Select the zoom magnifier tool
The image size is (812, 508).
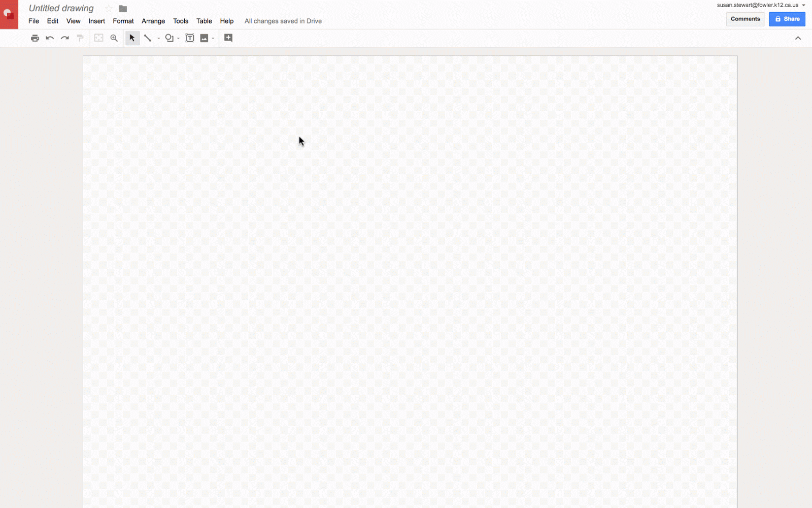[114, 38]
